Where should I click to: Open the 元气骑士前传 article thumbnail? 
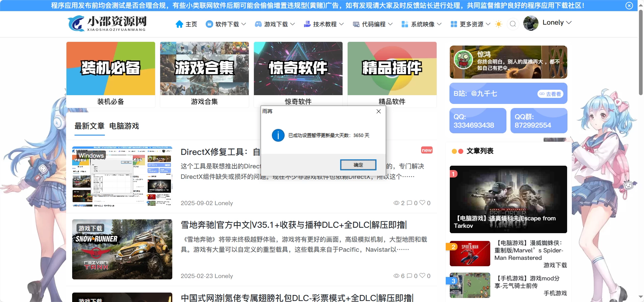coord(470,285)
